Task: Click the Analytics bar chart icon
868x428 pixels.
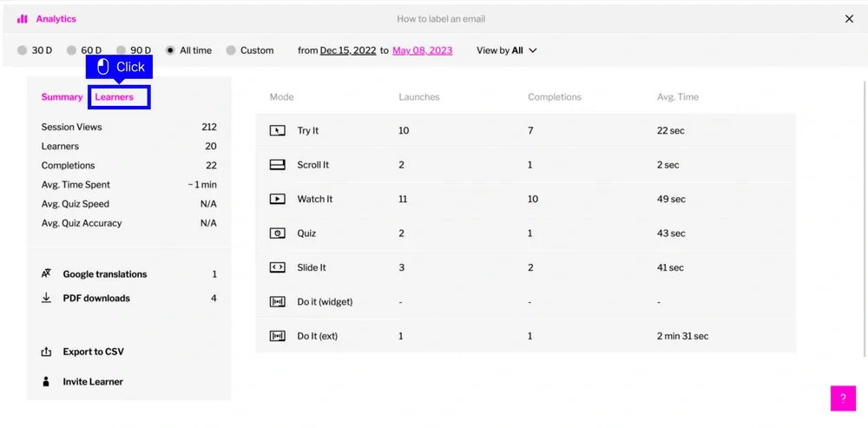Action: click(23, 19)
